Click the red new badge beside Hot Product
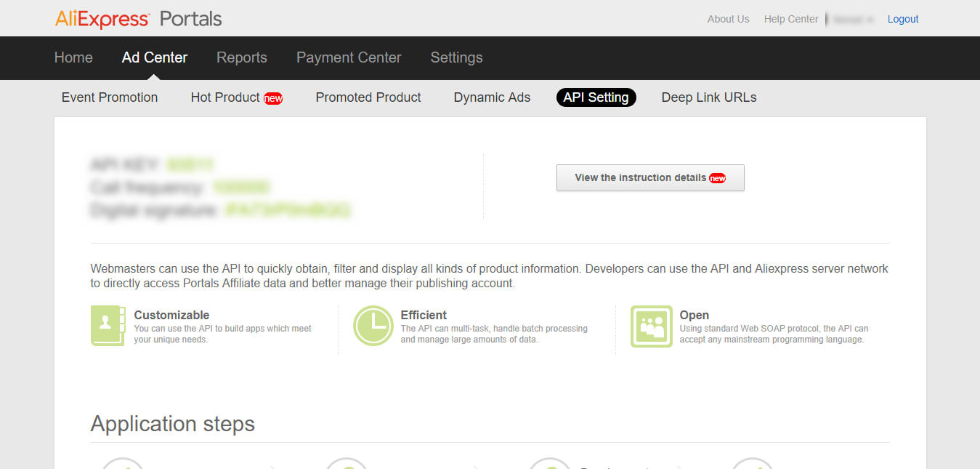 click(x=273, y=98)
